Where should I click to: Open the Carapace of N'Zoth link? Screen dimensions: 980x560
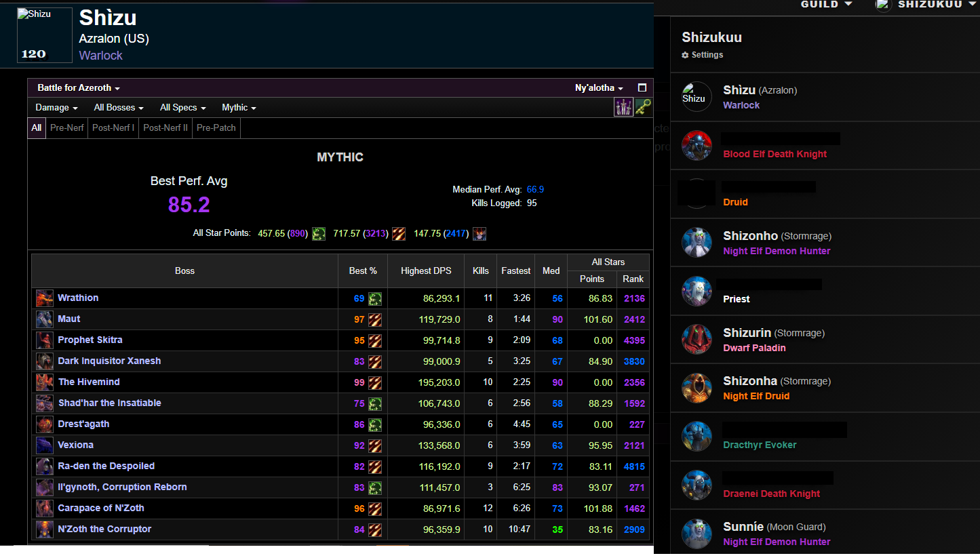(101, 508)
